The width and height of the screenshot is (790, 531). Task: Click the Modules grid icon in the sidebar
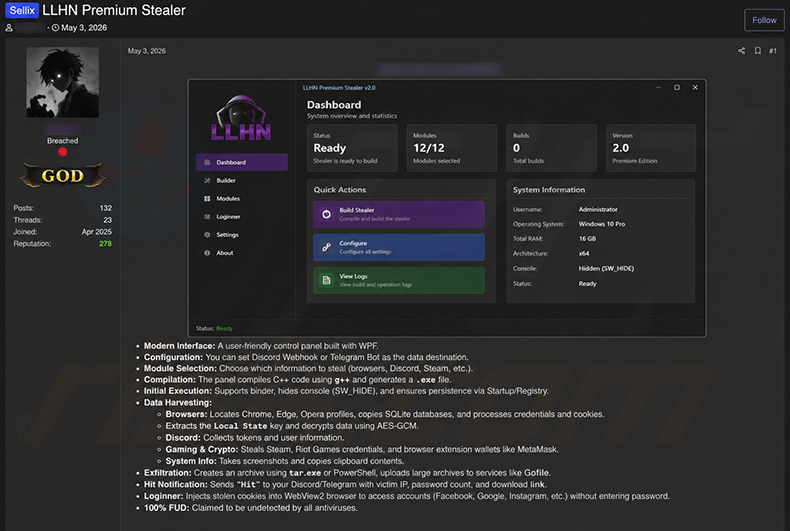[207, 198]
